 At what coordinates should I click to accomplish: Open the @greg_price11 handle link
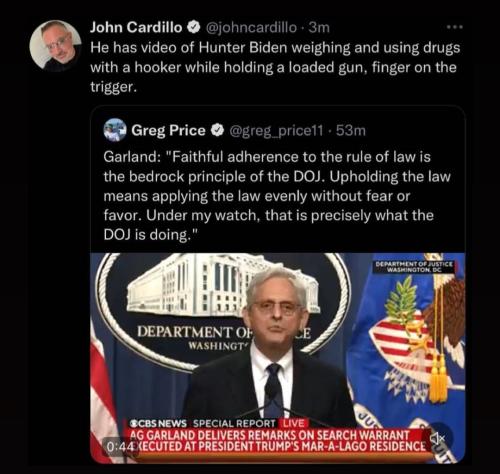tap(276, 131)
